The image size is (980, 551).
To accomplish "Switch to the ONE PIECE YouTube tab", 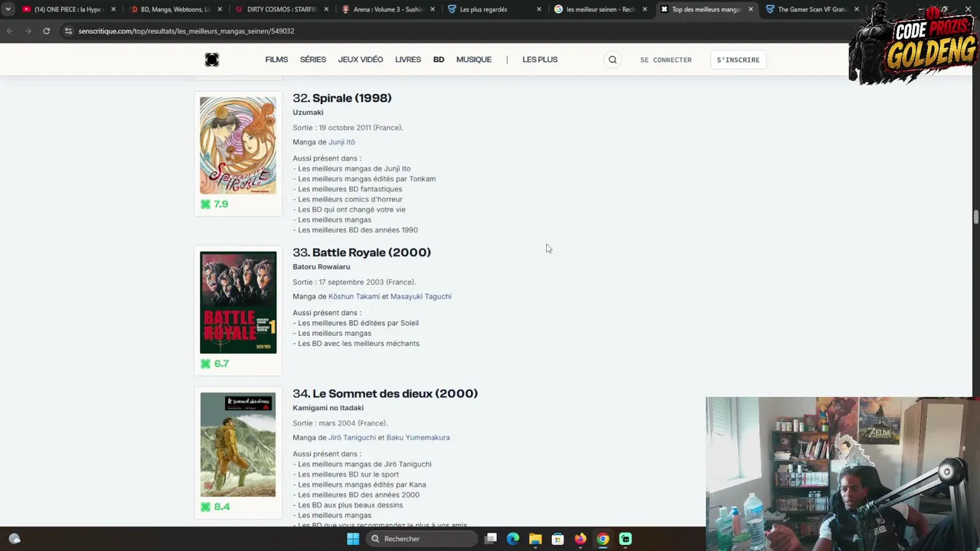I will 68,9.
